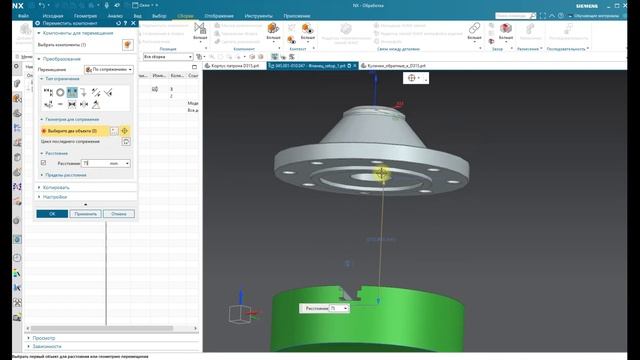Image resolution: width=640 pixels, height=360 pixels.
Task: Collapse the 'Тип ограничения' group
Action: [x=60, y=78]
